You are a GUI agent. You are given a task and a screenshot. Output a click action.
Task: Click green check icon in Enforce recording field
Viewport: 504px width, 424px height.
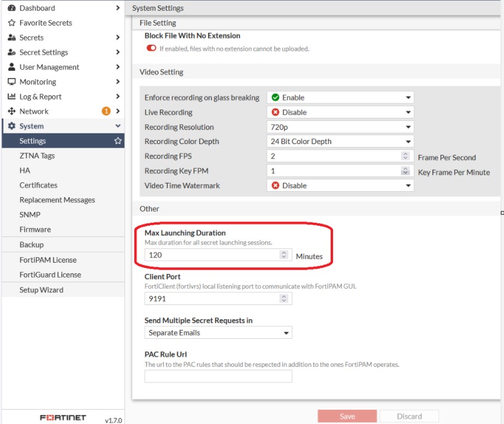[x=275, y=97]
